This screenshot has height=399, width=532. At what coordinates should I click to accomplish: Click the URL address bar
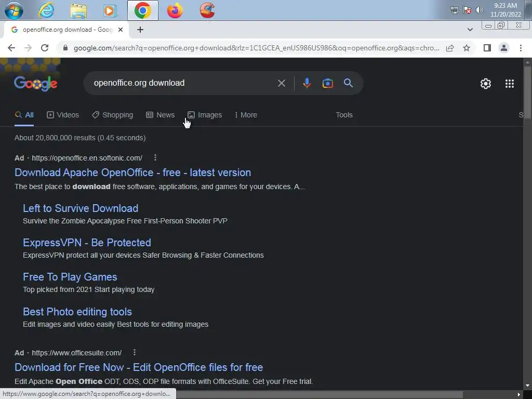[256, 48]
